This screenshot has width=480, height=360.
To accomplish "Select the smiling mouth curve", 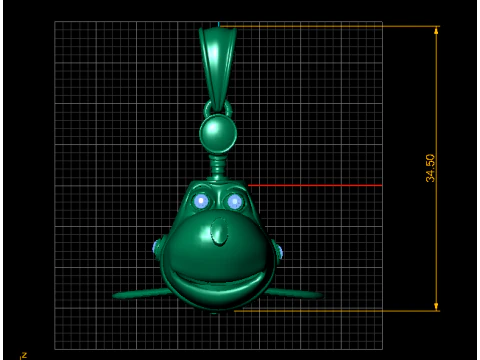I will tap(218, 283).
